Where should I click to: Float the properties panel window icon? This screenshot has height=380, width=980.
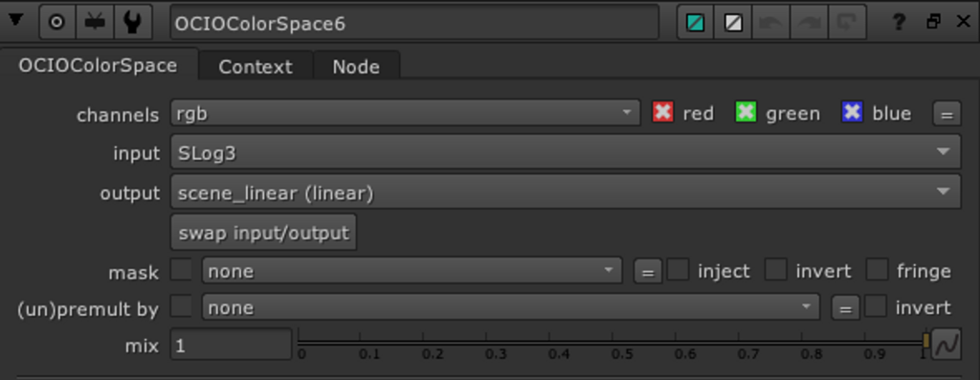933,22
